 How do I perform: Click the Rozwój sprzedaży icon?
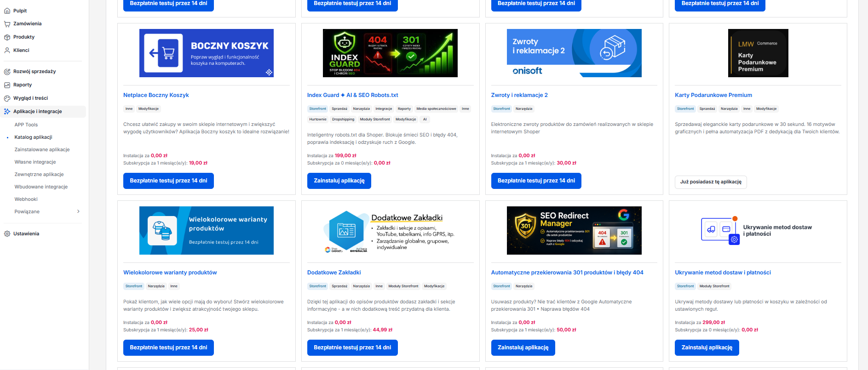(7, 72)
